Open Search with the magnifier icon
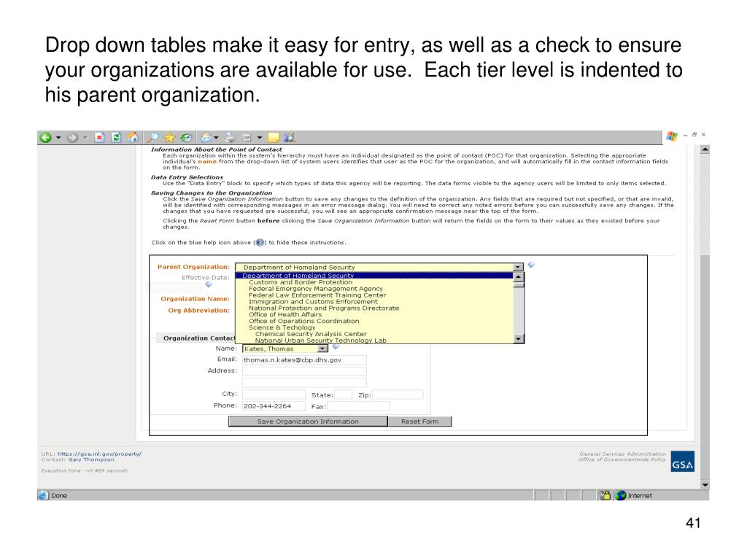The image size is (747, 560). [x=152, y=138]
